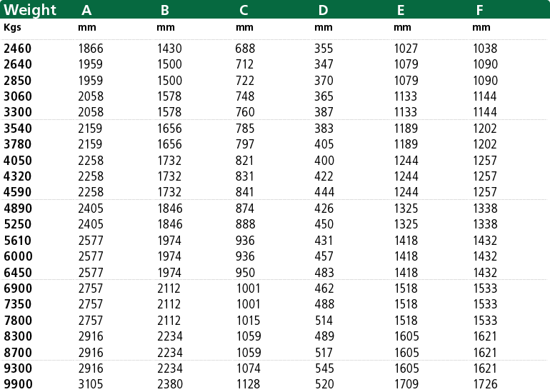Click cell value 2380 in column B
This screenshot has height=392, width=550.
(170, 384)
